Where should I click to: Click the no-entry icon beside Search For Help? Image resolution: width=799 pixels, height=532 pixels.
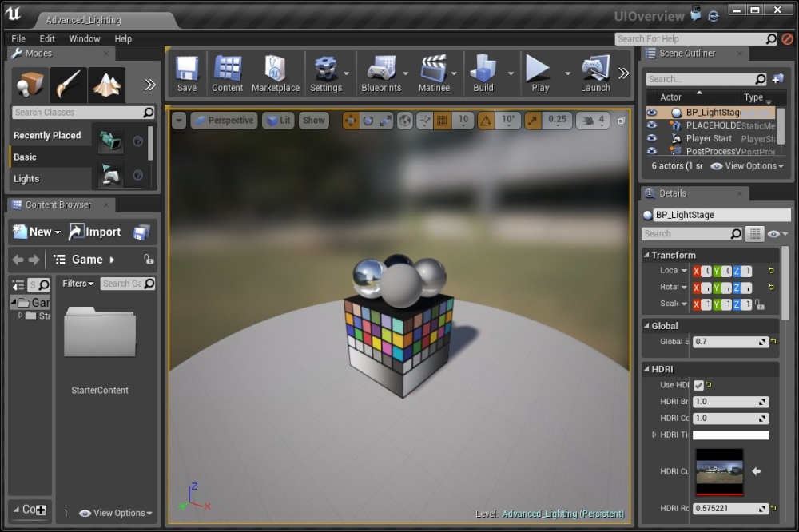pos(787,38)
